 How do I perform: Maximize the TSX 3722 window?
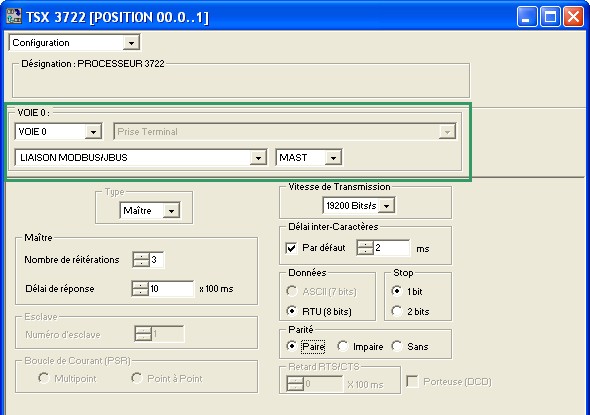point(550,17)
